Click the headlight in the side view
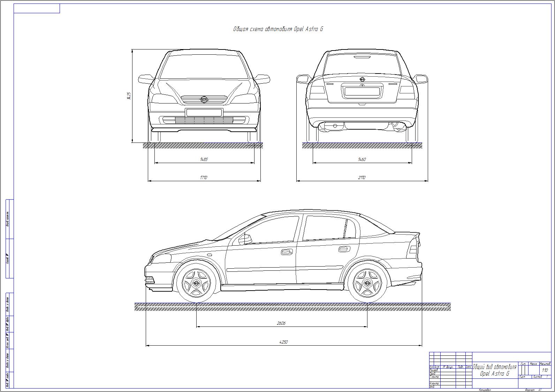555x392 pixels. 161,258
